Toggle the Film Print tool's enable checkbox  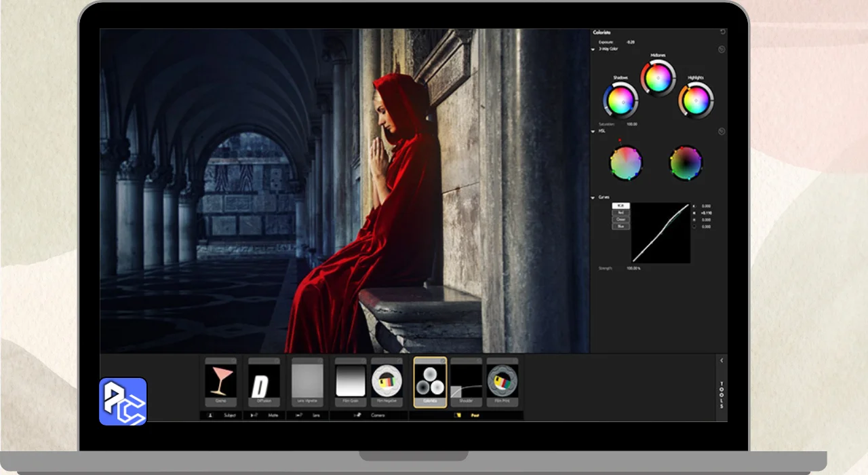515,361
